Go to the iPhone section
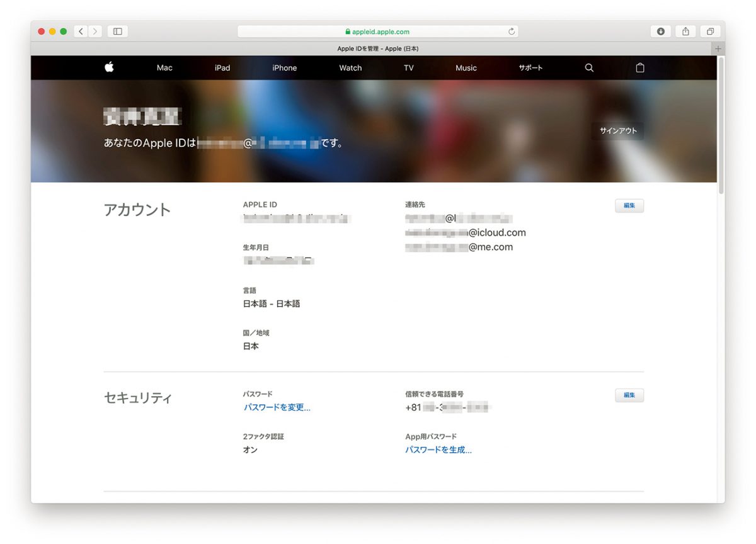The width and height of the screenshot is (756, 544). (284, 68)
